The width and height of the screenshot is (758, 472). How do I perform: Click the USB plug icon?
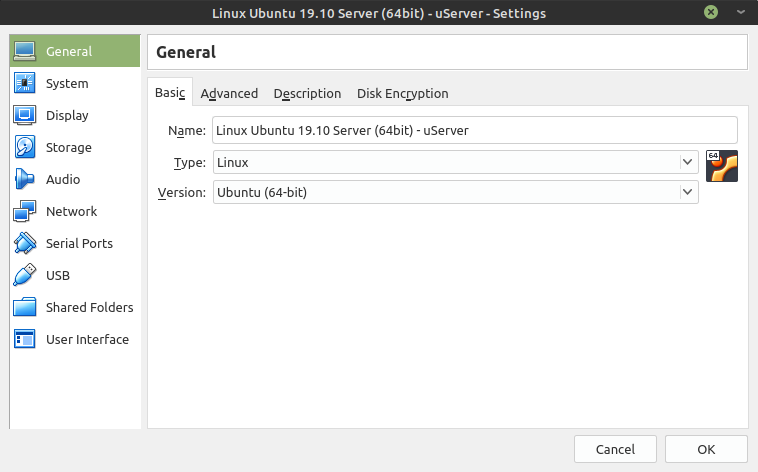click(24, 275)
